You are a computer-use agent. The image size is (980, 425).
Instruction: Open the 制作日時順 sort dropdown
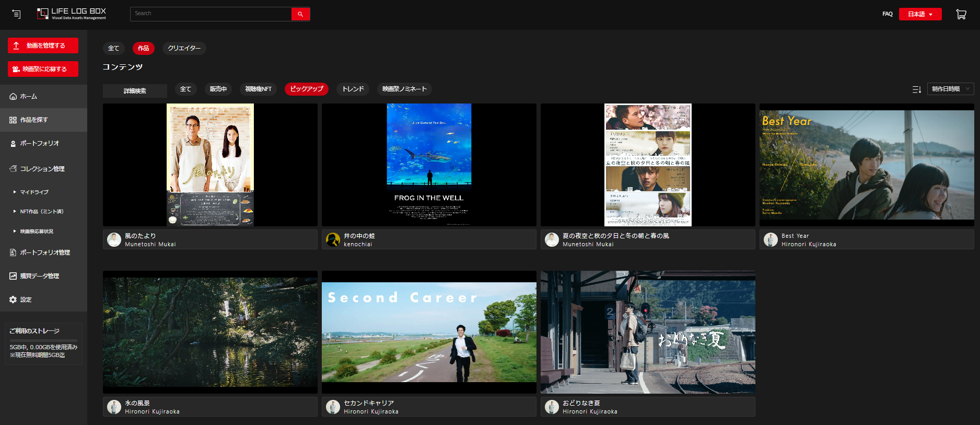[950, 89]
